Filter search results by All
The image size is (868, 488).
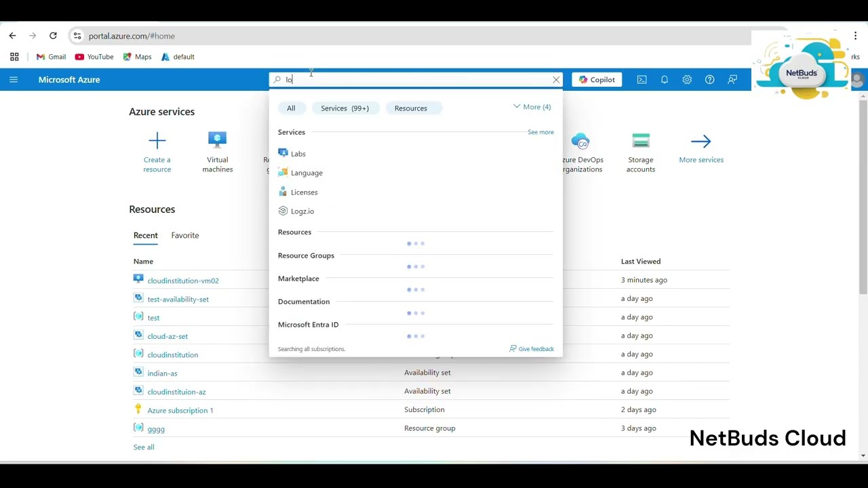291,108
